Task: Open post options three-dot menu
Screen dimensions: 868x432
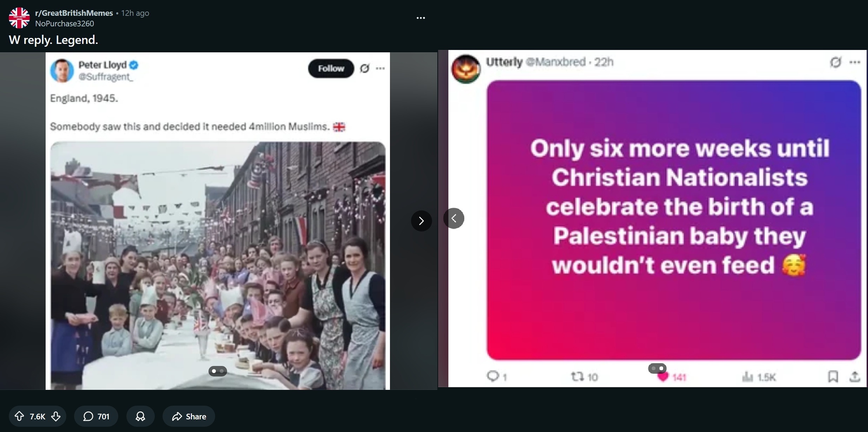Action: tap(420, 18)
